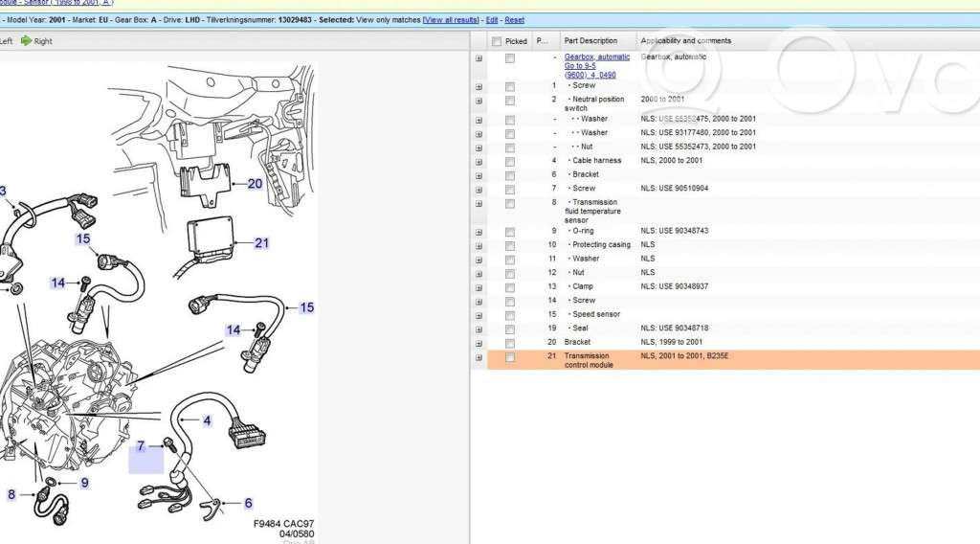Mark the Speed sensor row as picked

510,314
